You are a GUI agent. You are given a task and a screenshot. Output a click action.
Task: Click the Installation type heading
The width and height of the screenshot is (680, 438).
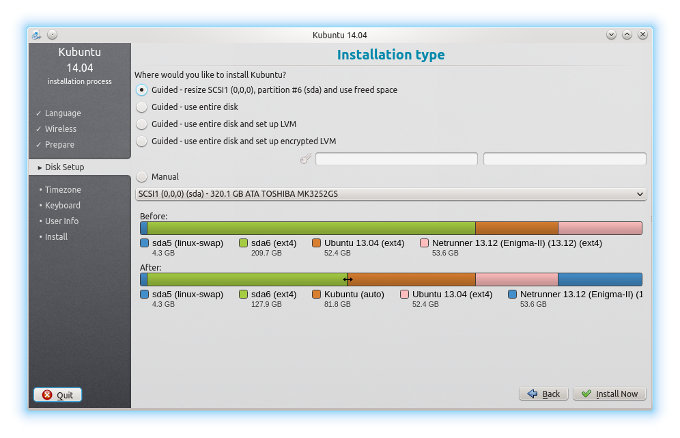pyautogui.click(x=391, y=55)
